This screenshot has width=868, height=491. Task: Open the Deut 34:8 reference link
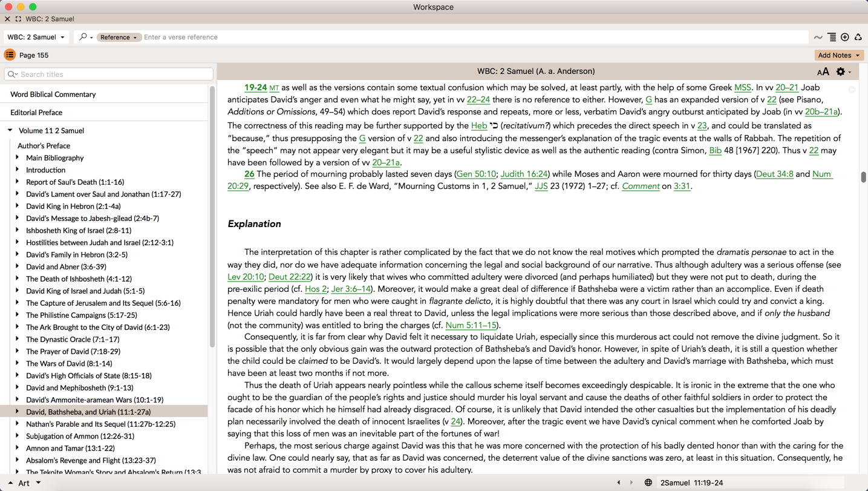[x=774, y=174]
